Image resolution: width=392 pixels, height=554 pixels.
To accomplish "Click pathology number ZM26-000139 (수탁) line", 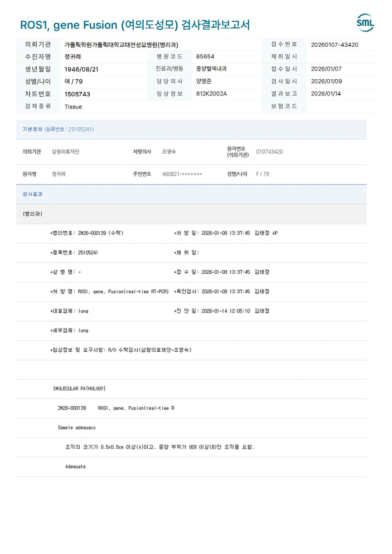I will click(x=87, y=233).
